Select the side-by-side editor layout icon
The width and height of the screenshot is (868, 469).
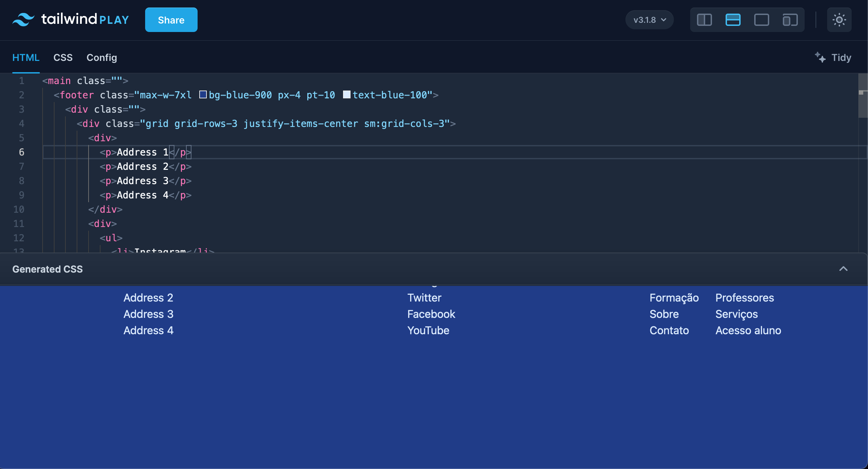pos(704,20)
